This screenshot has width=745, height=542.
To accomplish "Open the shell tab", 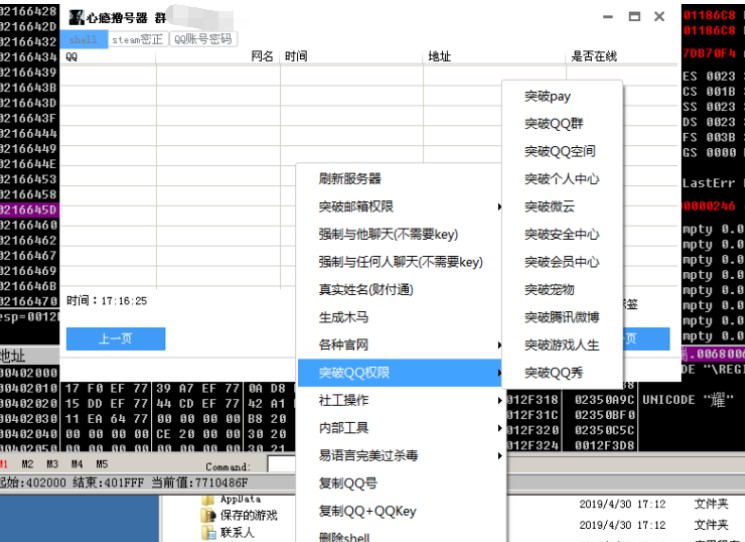I will click(84, 39).
